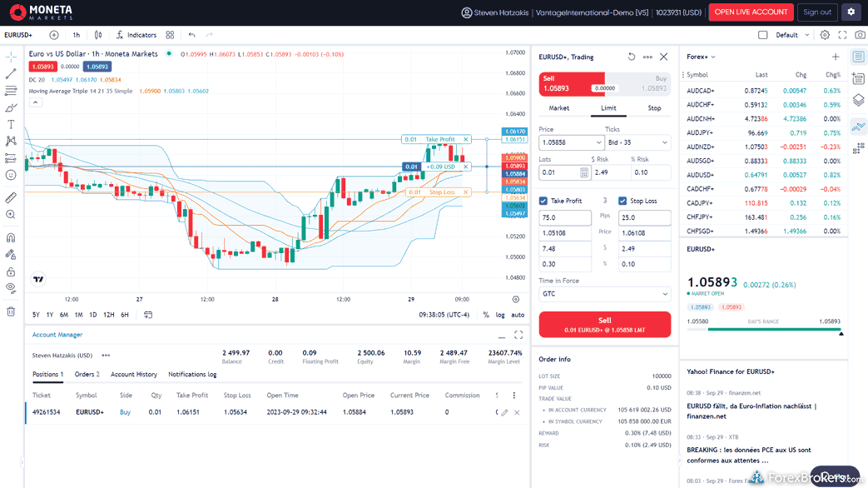The width and height of the screenshot is (868, 488).
Task: Toggle the layout checkbox beside Default
Action: [x=763, y=35]
